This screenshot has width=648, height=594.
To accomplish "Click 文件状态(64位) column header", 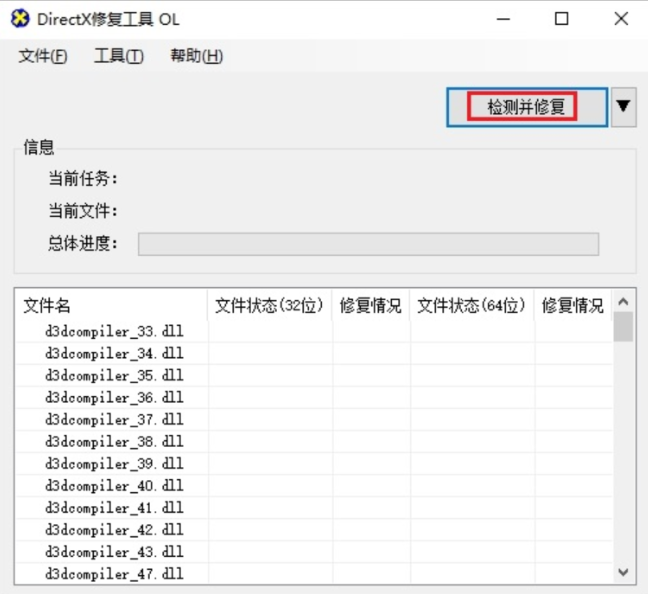I will [x=472, y=306].
